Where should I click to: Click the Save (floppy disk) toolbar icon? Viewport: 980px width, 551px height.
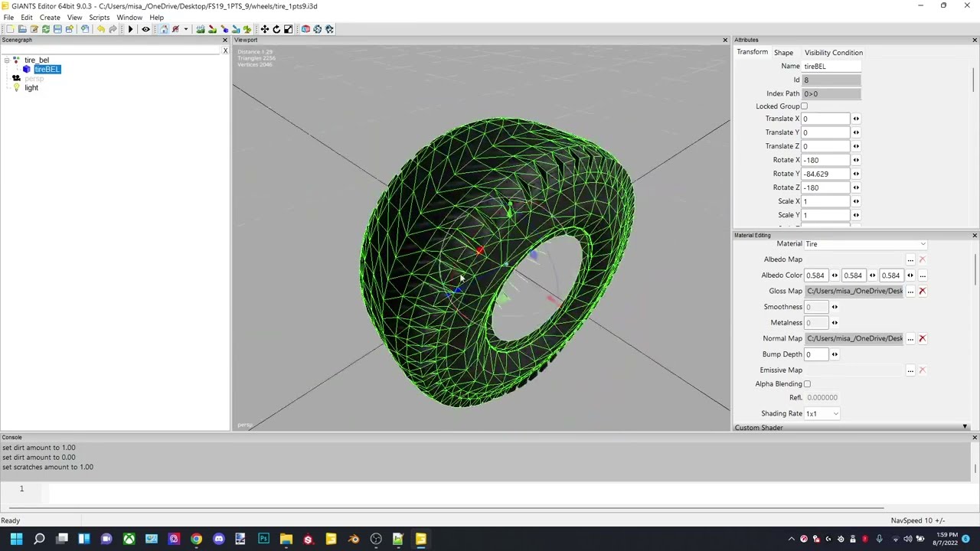tap(57, 29)
